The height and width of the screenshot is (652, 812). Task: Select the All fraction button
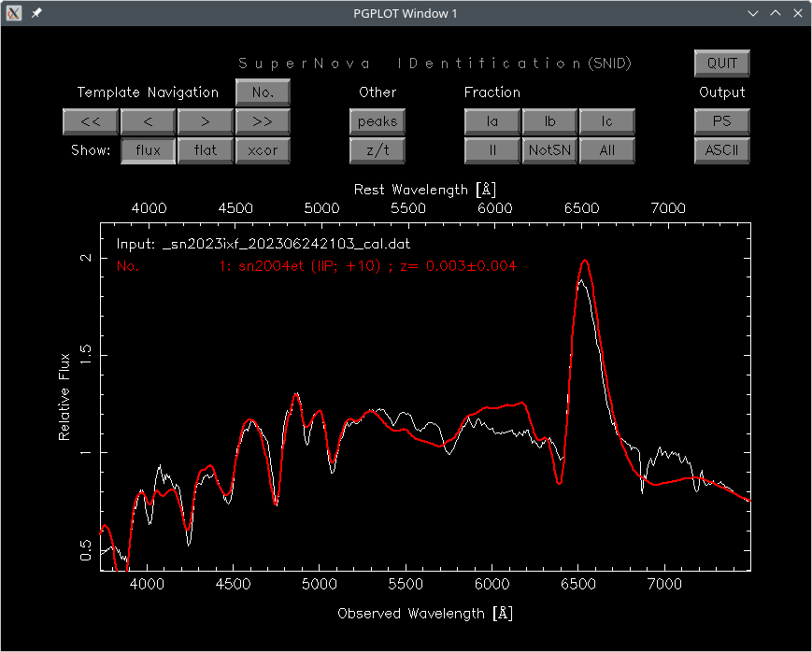point(607,150)
